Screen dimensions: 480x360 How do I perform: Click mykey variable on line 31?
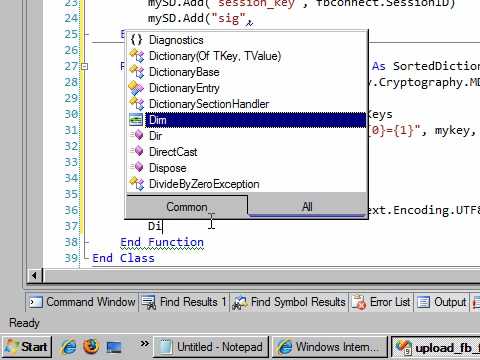pos(452,131)
